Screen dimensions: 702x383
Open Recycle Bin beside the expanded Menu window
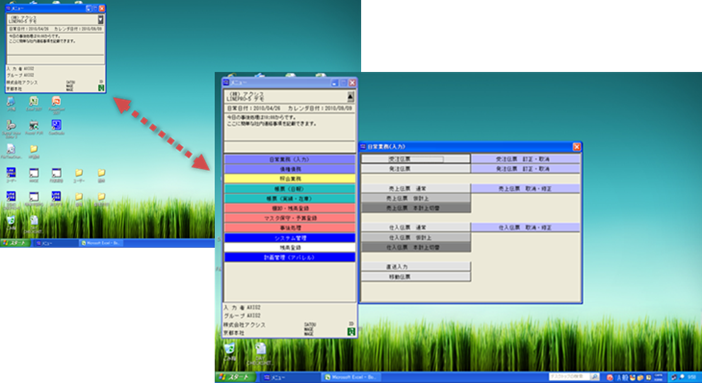[229, 351]
